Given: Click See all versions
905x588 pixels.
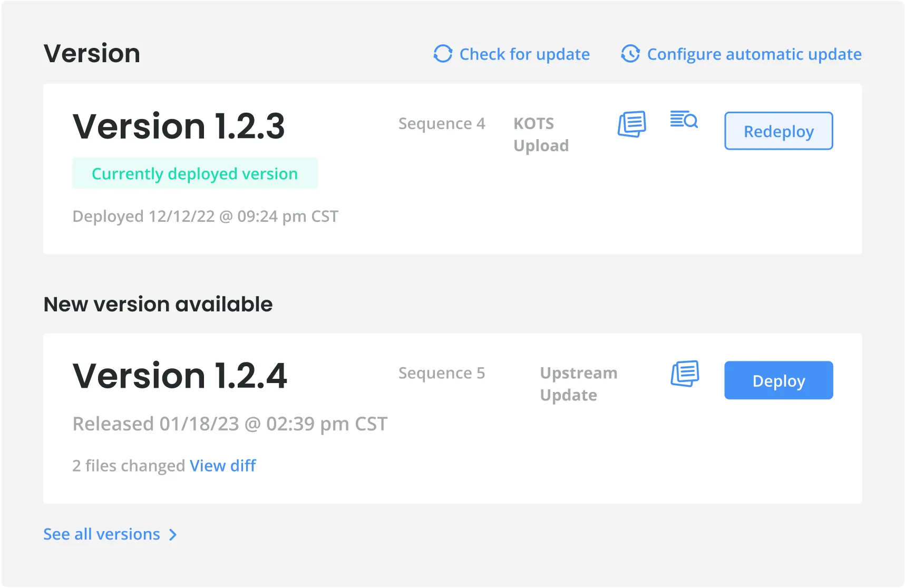Looking at the screenshot, I should (101, 534).
